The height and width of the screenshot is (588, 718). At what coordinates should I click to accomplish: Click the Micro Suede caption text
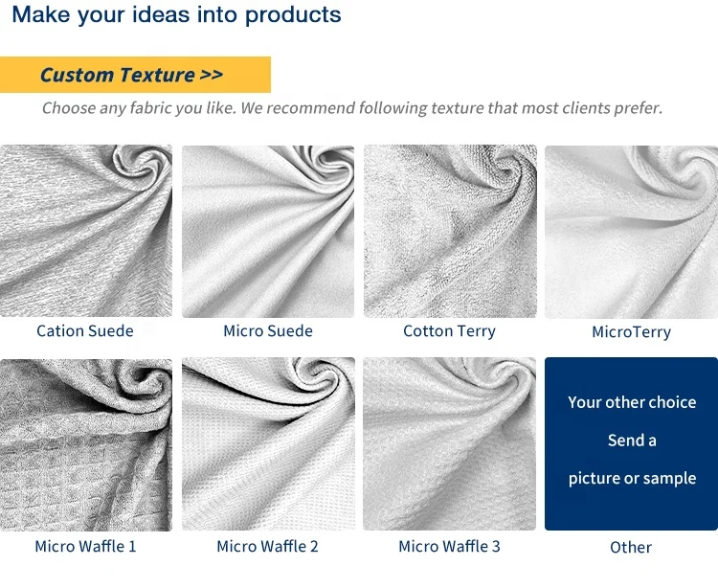point(268,331)
